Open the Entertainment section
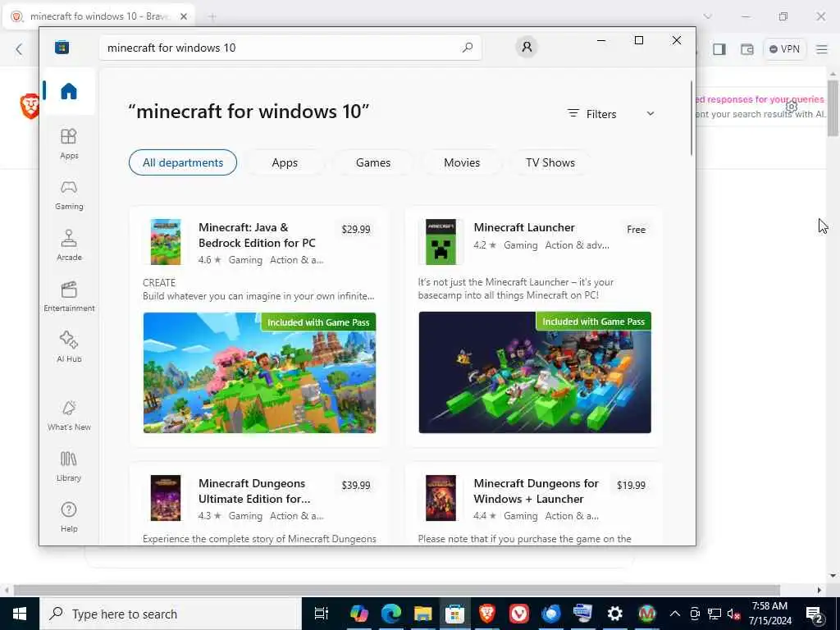The width and height of the screenshot is (840, 630). click(x=69, y=297)
